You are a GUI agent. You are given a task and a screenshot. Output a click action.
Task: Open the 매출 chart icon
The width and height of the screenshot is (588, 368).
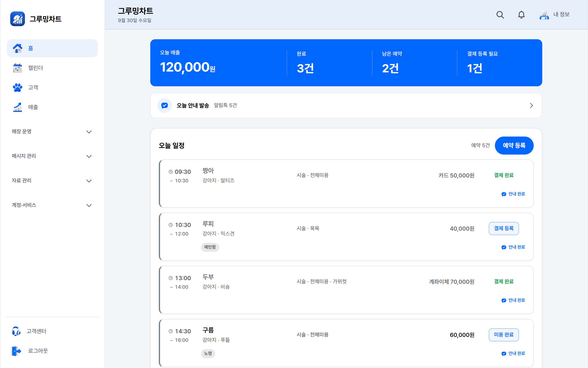pos(18,107)
